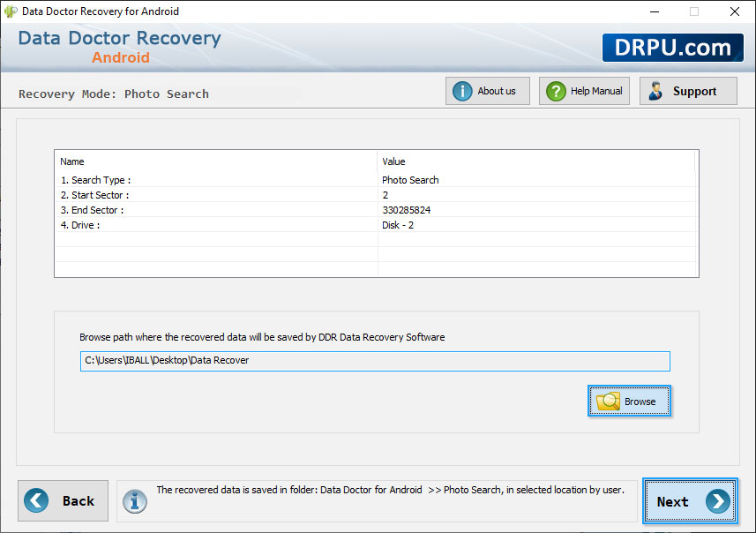Click the right arrow icon on Next

click(717, 501)
